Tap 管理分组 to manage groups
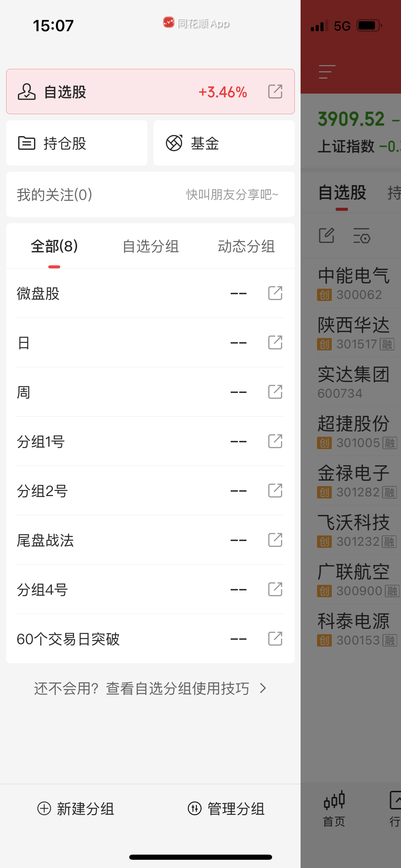401x868 pixels. [226, 809]
